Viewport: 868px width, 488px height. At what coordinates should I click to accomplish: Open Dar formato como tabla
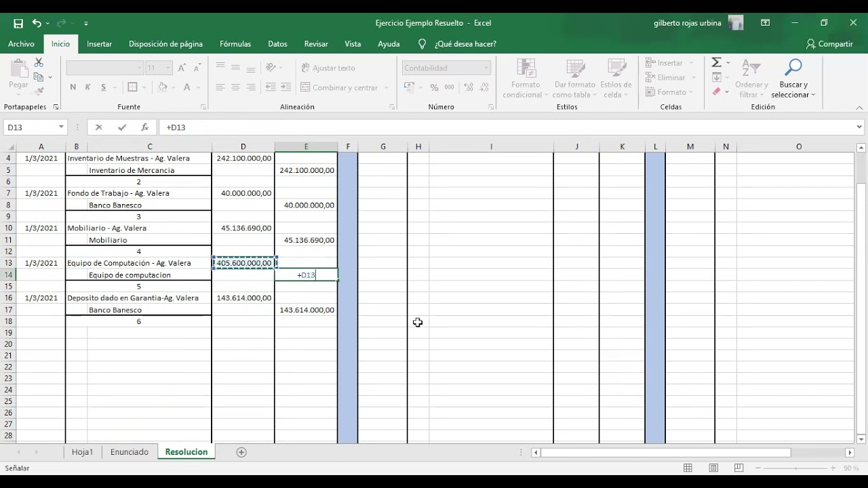574,79
